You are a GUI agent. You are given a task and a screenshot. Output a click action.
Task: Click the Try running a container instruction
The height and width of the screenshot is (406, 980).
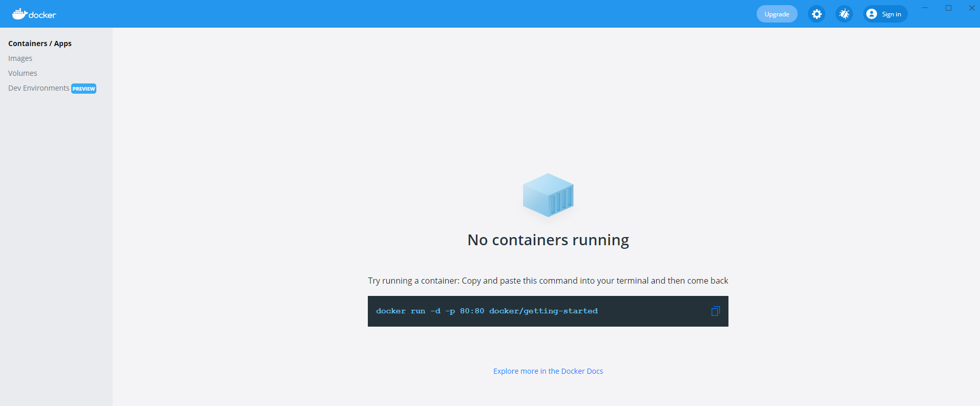coord(548,281)
